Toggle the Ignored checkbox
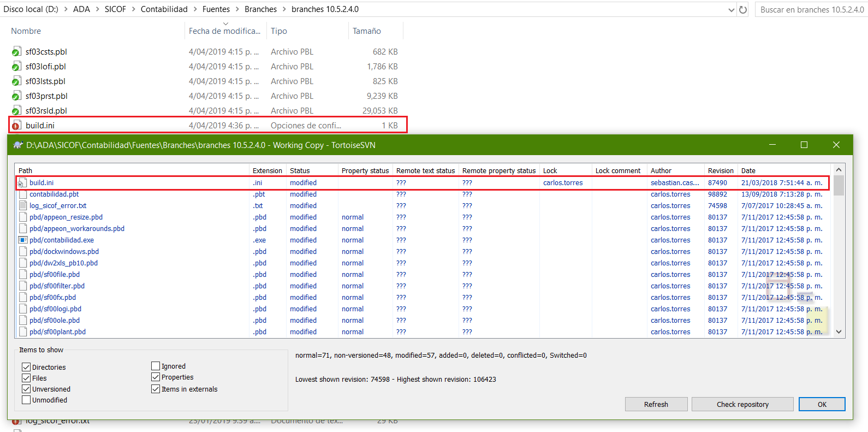Viewport: 868px width, 432px height. click(x=156, y=366)
